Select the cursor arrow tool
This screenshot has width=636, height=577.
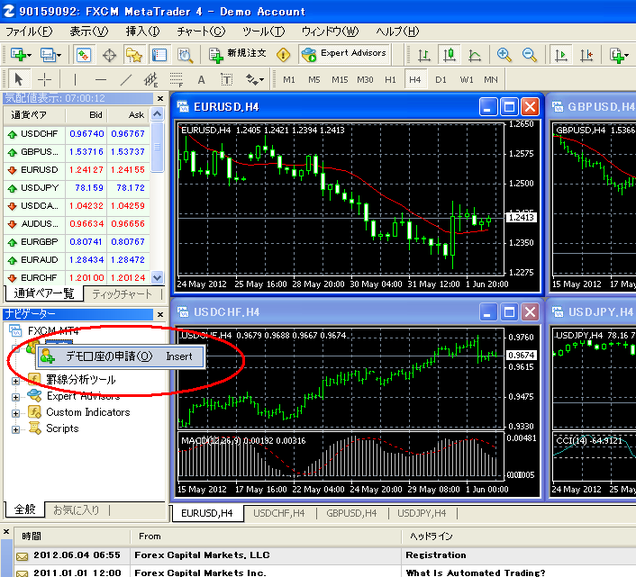click(19, 79)
